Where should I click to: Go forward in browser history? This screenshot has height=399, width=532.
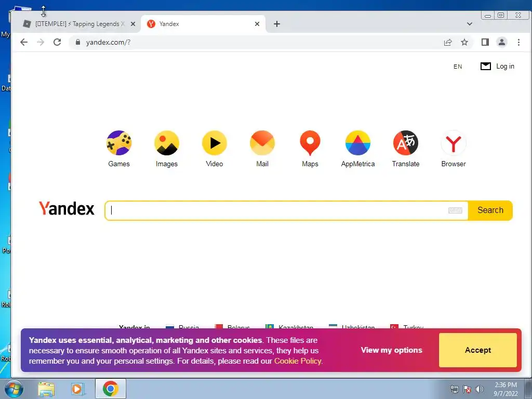pos(41,42)
